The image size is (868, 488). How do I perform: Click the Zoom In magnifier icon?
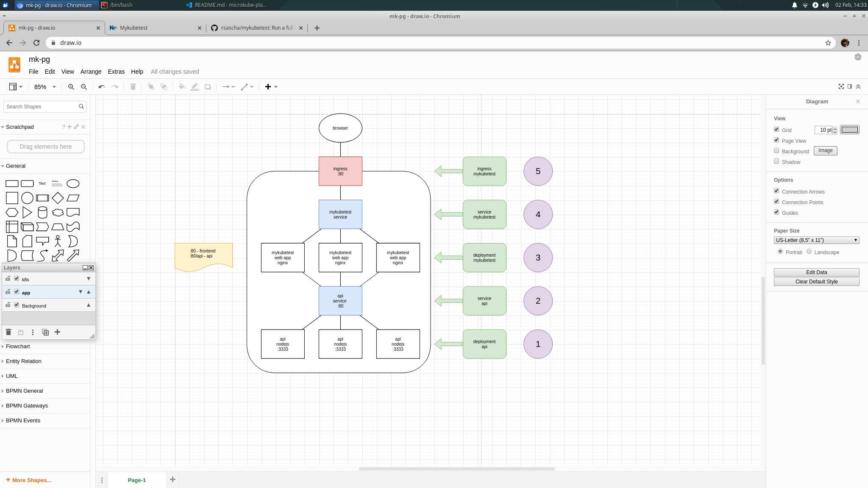(71, 87)
